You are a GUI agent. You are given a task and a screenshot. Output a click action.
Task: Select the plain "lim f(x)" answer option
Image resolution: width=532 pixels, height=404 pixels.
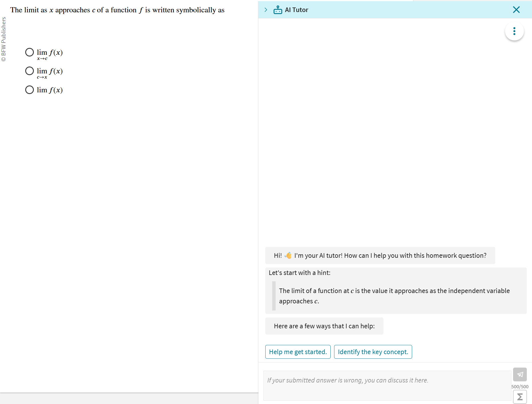tap(29, 89)
